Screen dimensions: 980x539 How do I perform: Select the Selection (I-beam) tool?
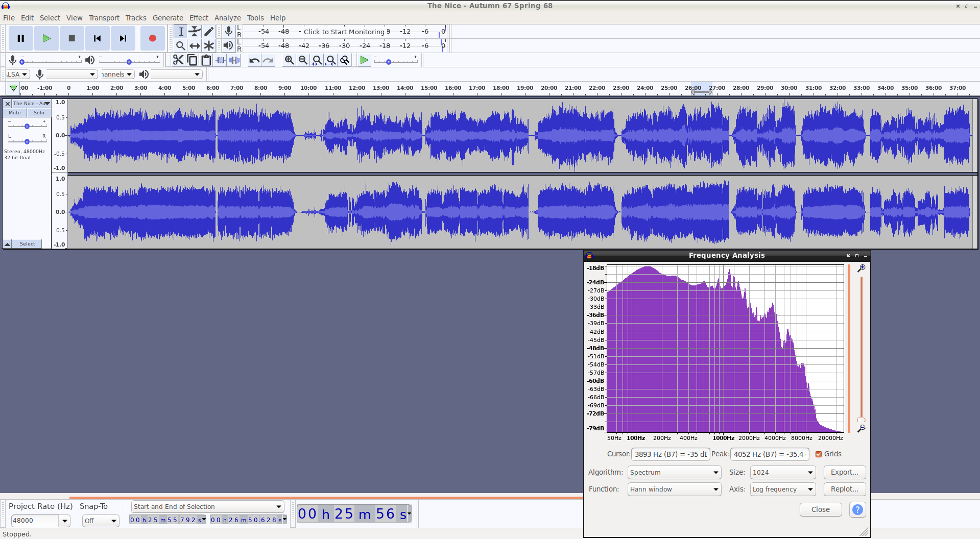tap(181, 32)
